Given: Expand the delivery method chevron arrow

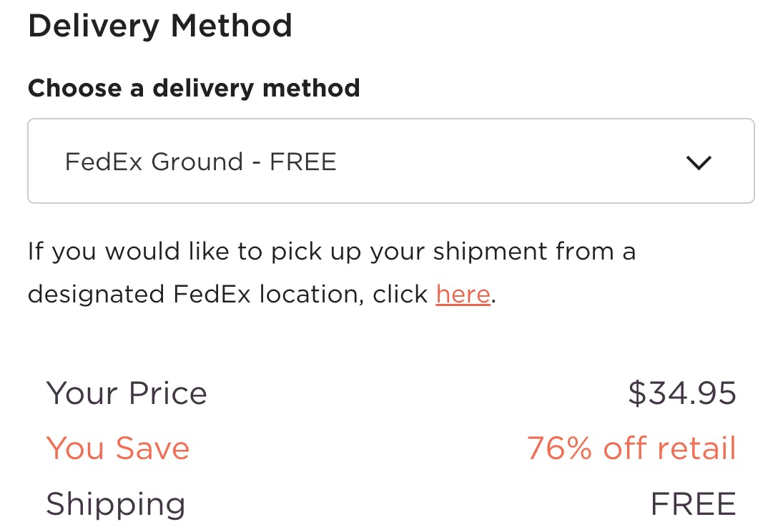Looking at the screenshot, I should [x=698, y=162].
